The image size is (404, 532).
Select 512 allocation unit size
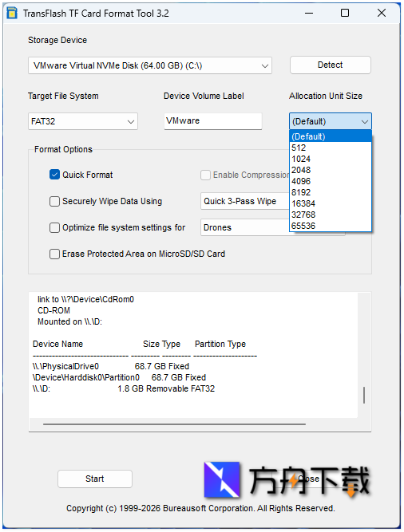[330, 148]
